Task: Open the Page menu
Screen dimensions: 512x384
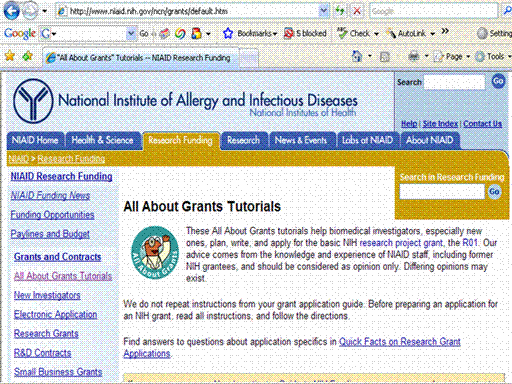Action: point(452,57)
